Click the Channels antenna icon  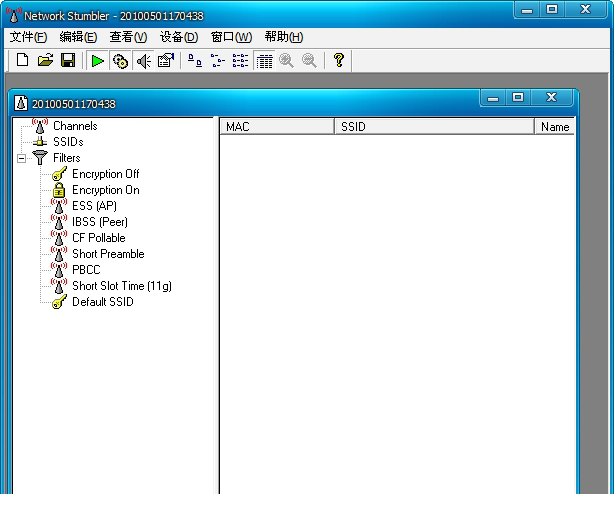pos(40,126)
